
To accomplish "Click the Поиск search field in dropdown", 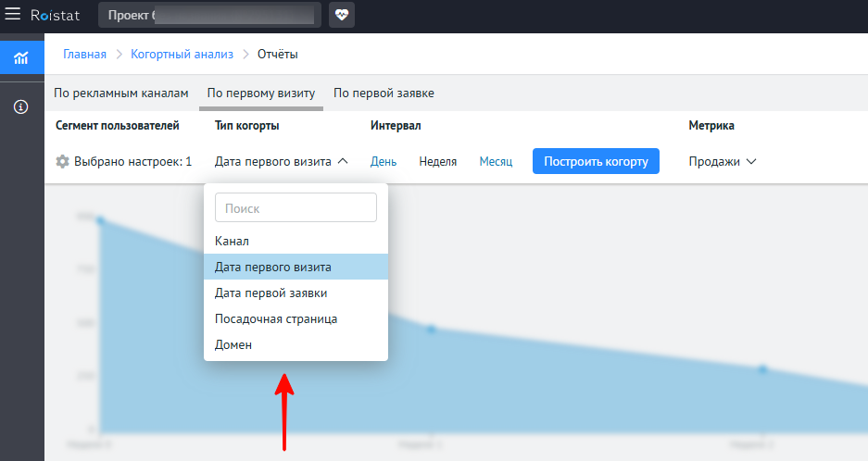I will click(x=296, y=208).
